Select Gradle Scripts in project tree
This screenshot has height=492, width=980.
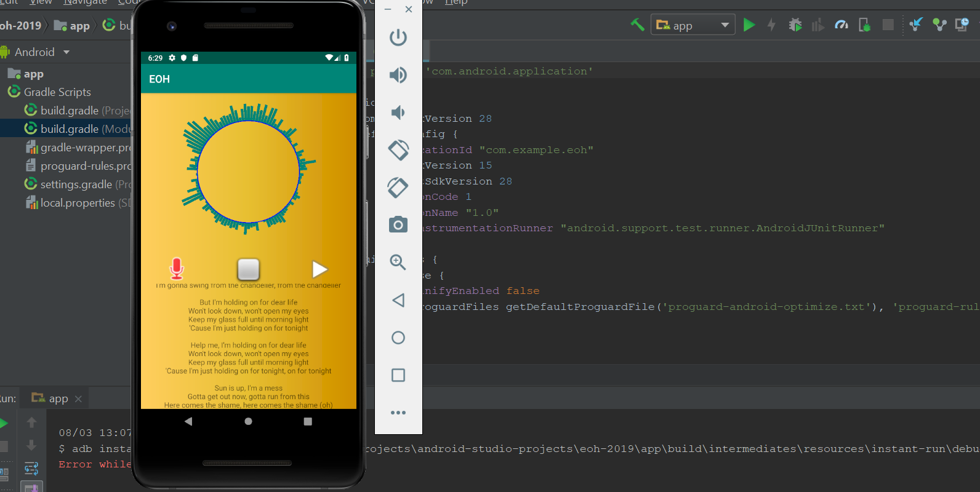pyautogui.click(x=49, y=92)
